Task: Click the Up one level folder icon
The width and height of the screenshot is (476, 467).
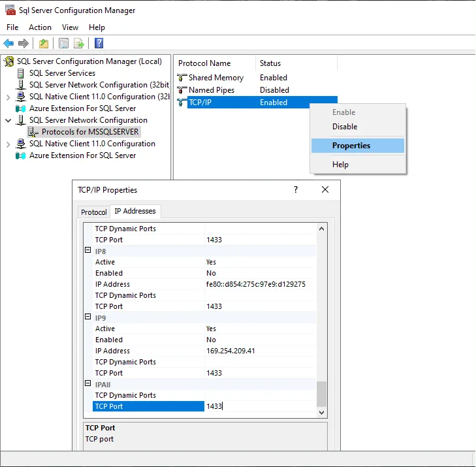Action: pos(44,43)
